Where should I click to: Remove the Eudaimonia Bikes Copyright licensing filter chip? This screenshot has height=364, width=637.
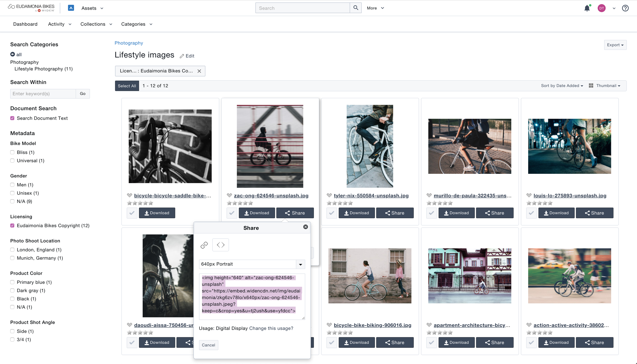(199, 71)
